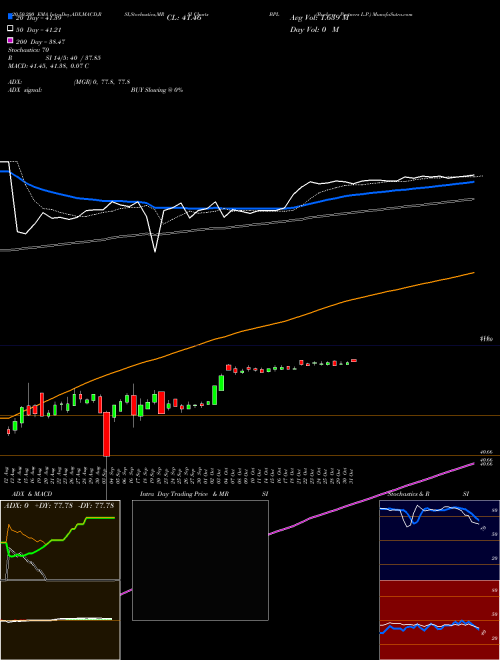Click the 'ADX & MACD' panel title
Image resolution: width=500 pixels, height=660 pixels.
(32, 494)
